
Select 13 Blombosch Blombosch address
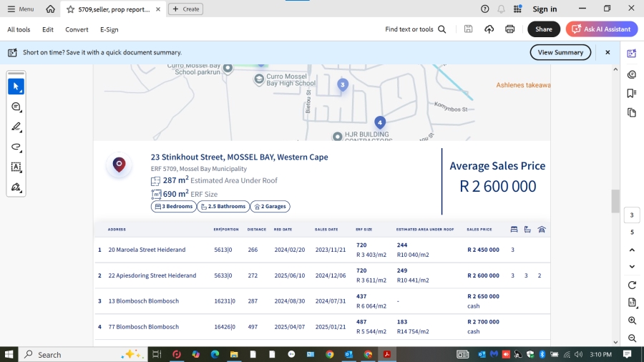(143, 301)
